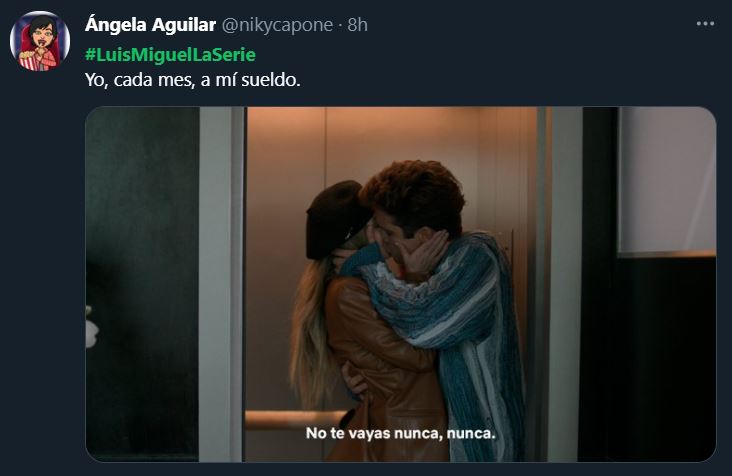The image size is (732, 476).
Task: Open the #LuisMiguelLaSerie hashtag
Action: pyautogui.click(x=170, y=55)
